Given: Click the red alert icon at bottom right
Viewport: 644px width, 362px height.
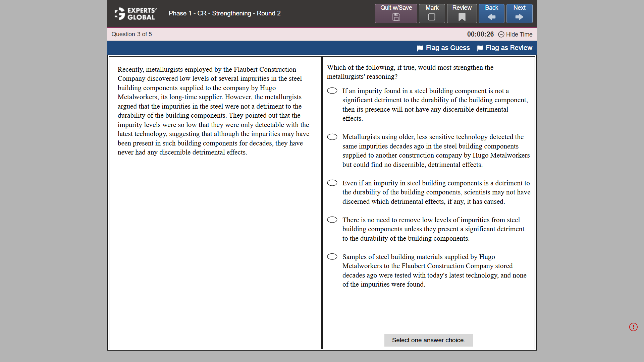Looking at the screenshot, I should pyautogui.click(x=634, y=327).
